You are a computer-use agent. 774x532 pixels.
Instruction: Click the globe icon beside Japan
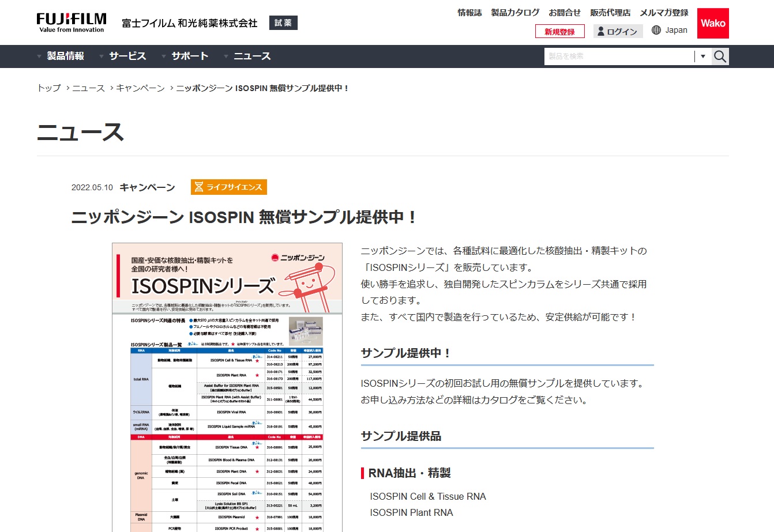pos(656,30)
